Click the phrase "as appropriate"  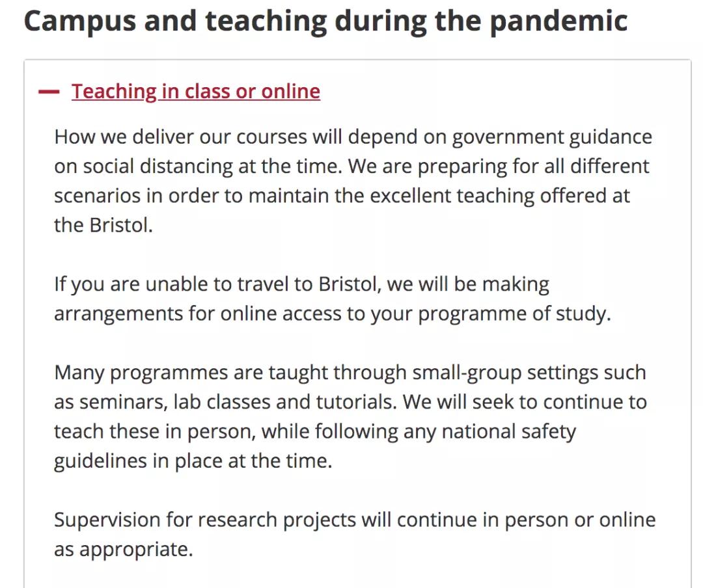click(124, 549)
